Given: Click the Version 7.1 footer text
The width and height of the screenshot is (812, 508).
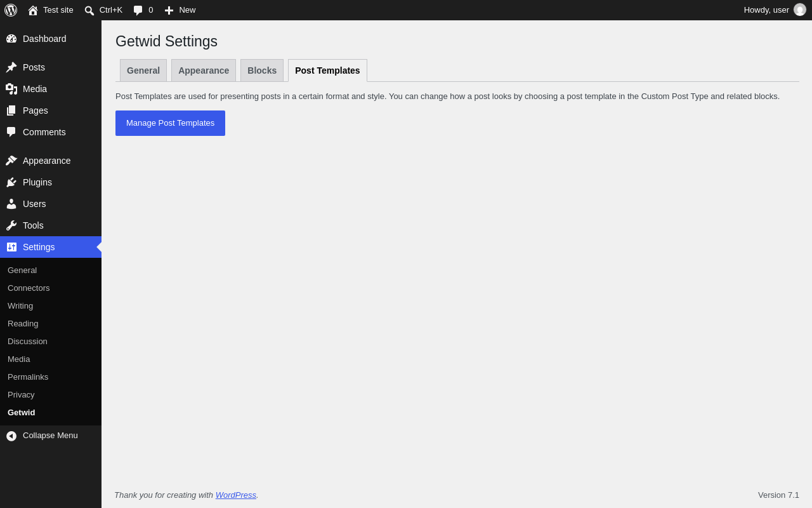Looking at the screenshot, I should click(x=778, y=495).
